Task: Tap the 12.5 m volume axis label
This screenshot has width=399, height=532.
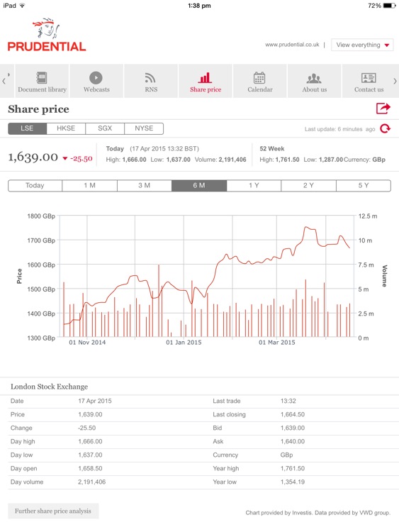Action: [x=368, y=216]
